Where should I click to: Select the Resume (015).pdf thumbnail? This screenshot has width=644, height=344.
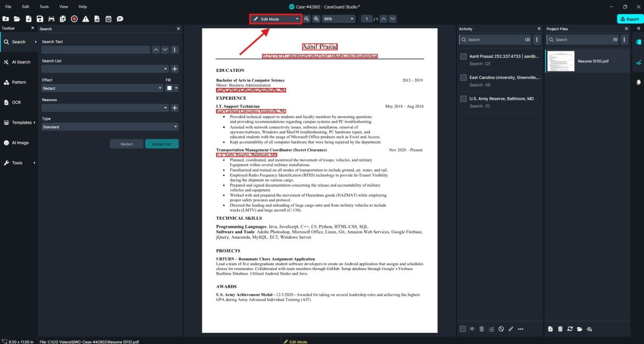[560, 61]
